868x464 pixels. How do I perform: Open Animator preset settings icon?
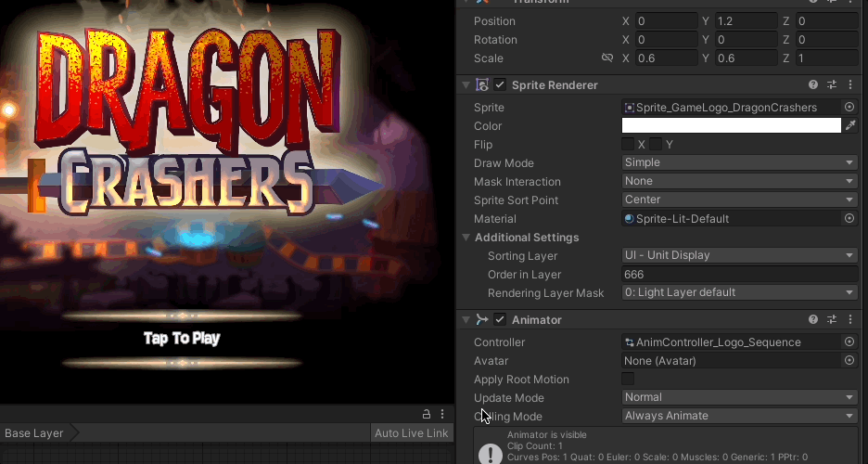coord(832,319)
